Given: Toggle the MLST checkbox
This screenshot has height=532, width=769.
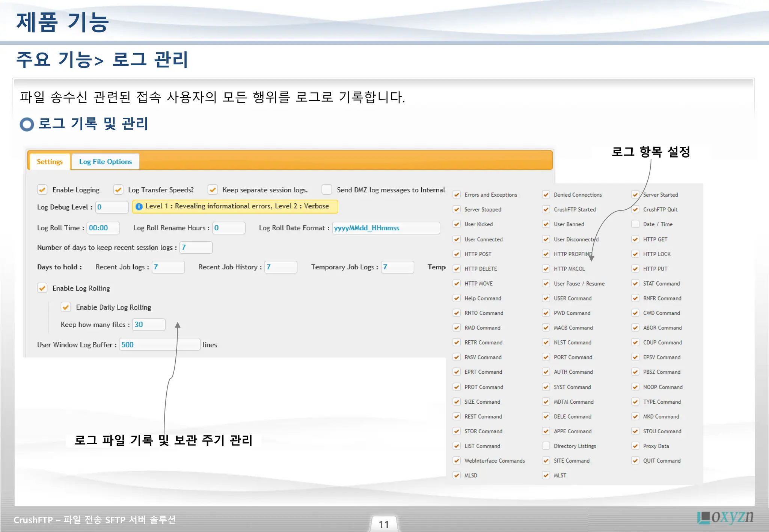Looking at the screenshot, I should [x=546, y=475].
